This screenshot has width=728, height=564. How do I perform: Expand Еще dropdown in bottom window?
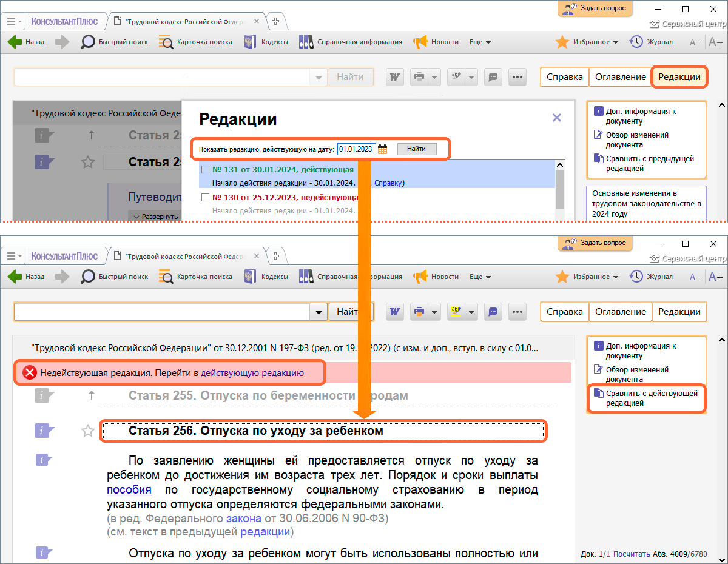point(480,277)
